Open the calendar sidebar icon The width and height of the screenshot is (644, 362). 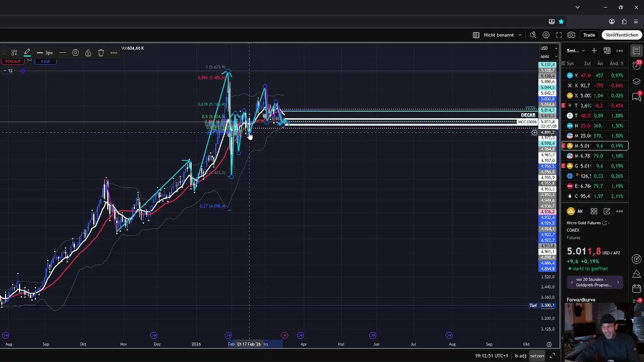tap(636, 290)
